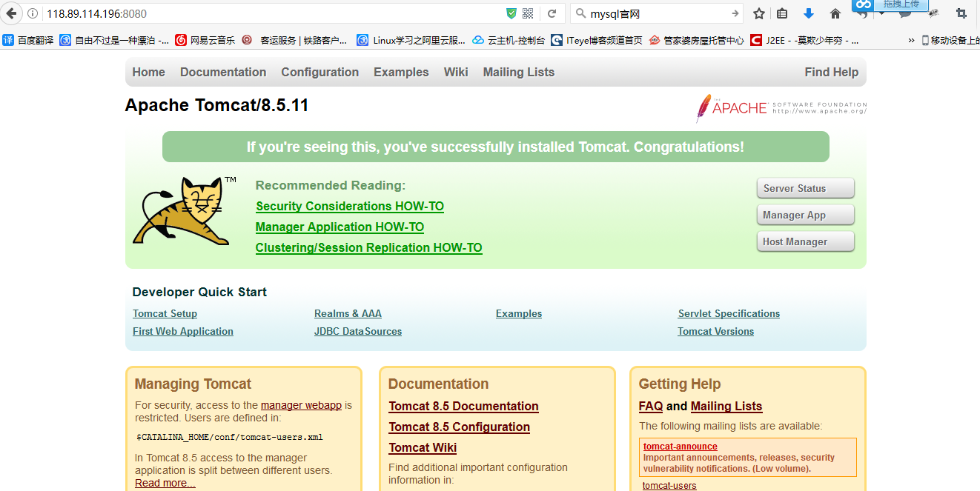Open the First Web Application link
Viewport: 980px width, 491px height.
click(x=183, y=331)
